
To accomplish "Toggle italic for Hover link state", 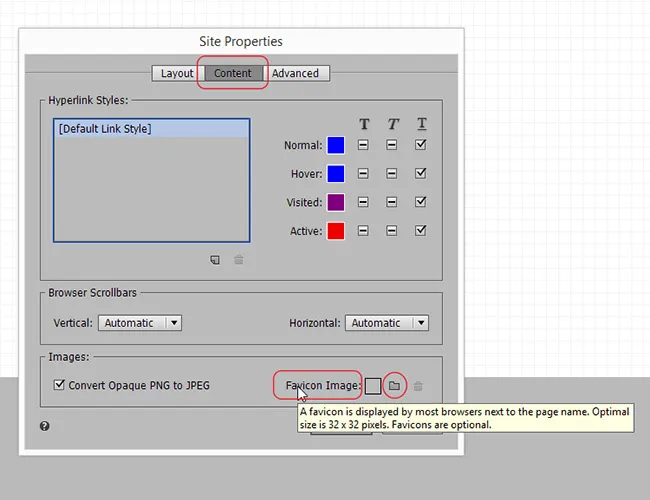I will [x=392, y=174].
